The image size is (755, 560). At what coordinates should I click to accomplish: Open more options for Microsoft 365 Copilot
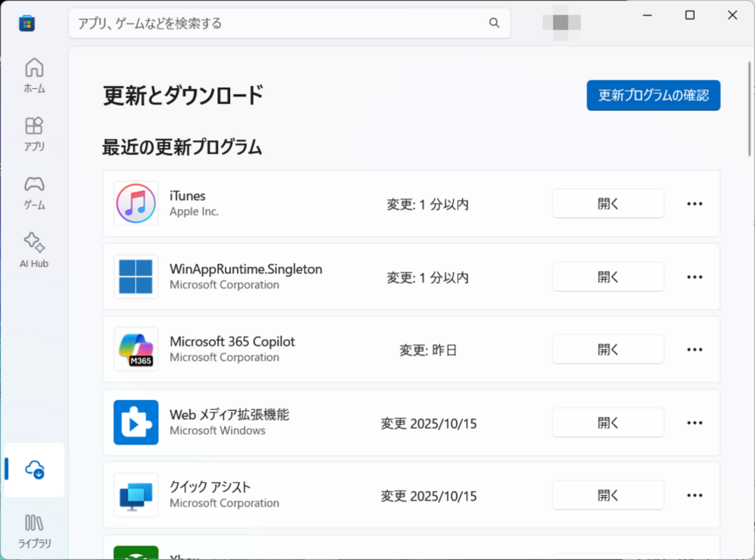click(695, 349)
